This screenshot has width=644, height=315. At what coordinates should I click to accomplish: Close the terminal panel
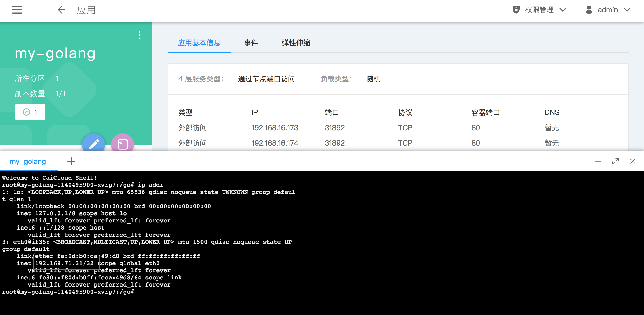633,161
